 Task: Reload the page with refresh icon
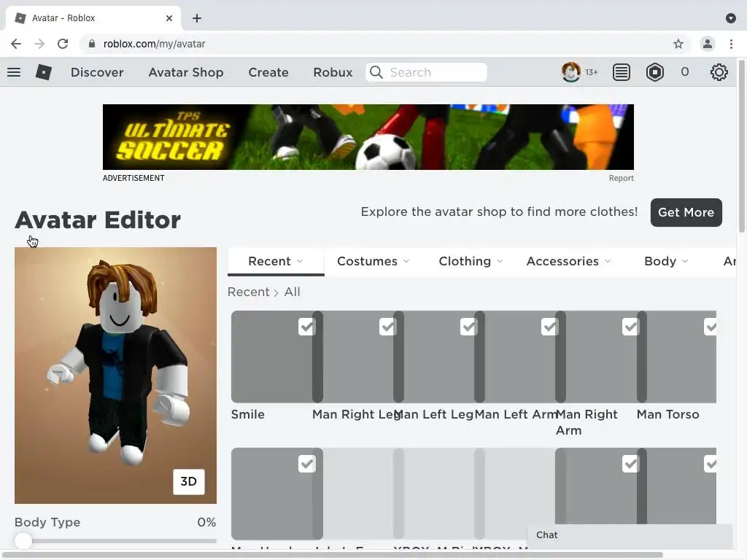click(x=63, y=44)
